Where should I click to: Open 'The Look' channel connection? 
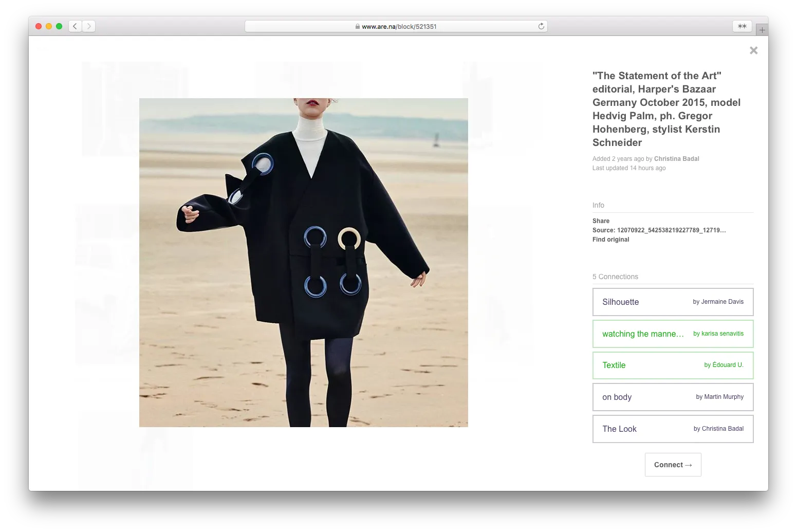tap(673, 429)
